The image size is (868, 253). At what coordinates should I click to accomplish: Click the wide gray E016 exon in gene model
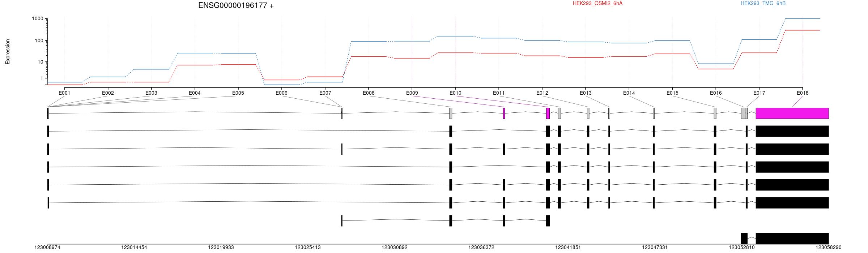[743, 113]
